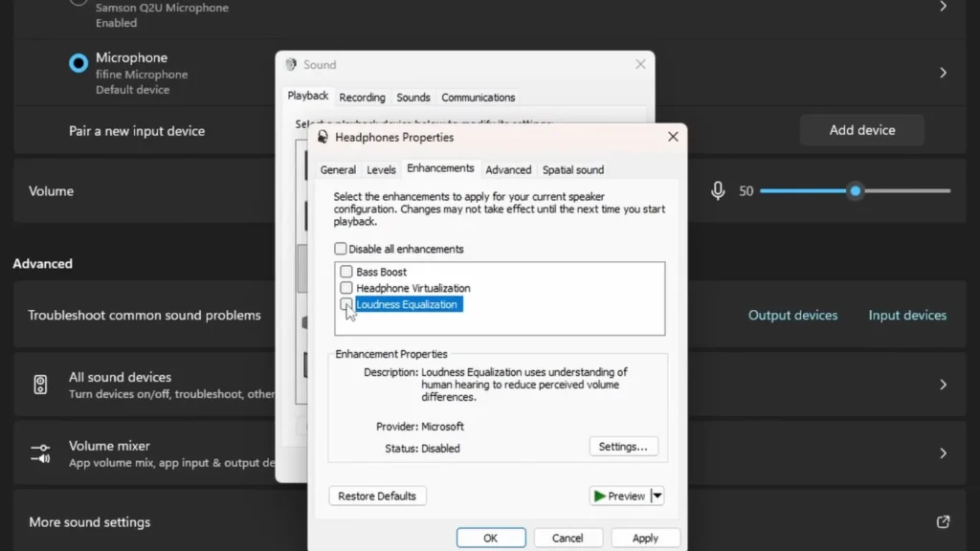Screen dimensions: 980x551
Task: Click the Volume mixer icon
Action: 40,453
